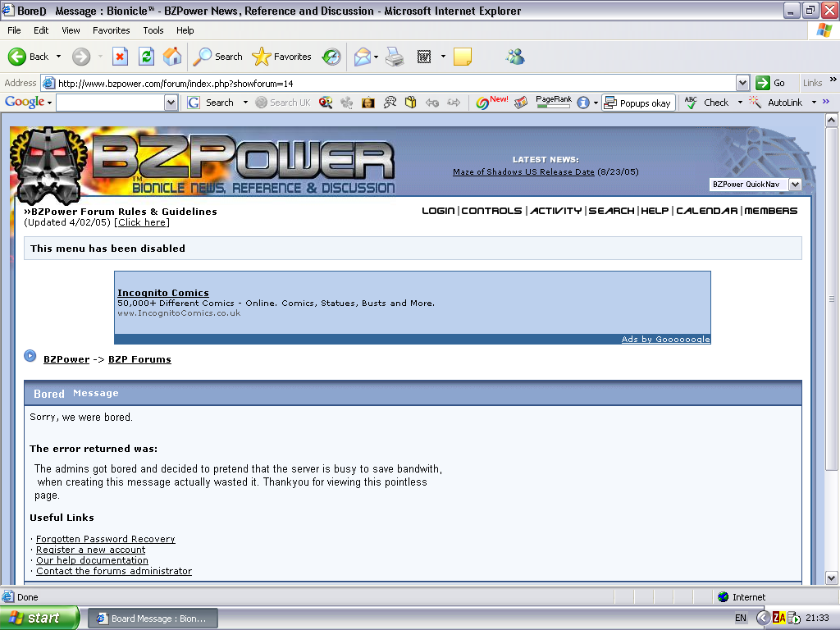Expand Google search box history dropdown

point(171,103)
